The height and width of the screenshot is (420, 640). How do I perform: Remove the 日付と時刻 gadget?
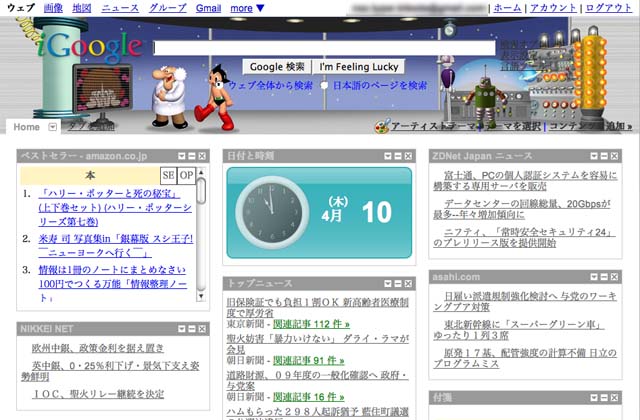click(x=408, y=156)
